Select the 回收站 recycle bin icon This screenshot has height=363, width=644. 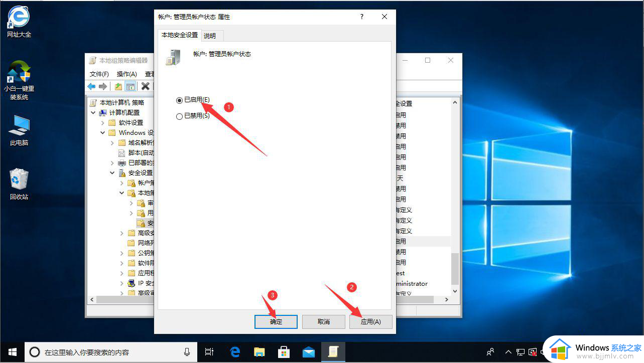(19, 184)
